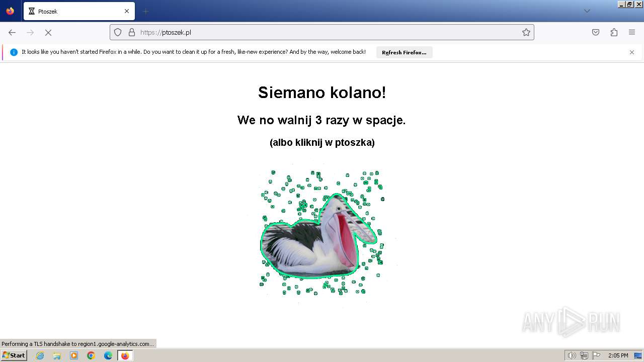
Task: Click the Siemano kolano heading
Action: click(x=322, y=92)
